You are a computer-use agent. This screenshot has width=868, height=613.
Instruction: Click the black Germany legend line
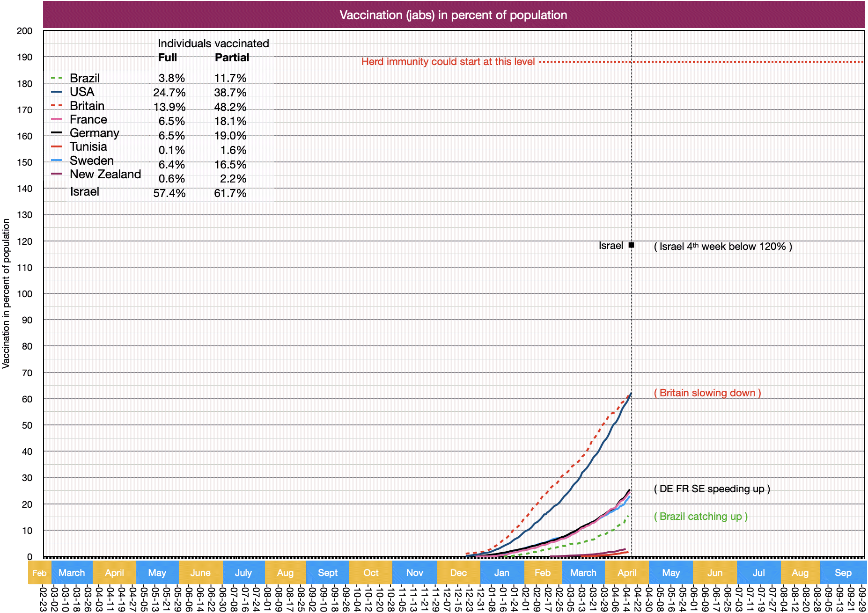[x=57, y=133]
